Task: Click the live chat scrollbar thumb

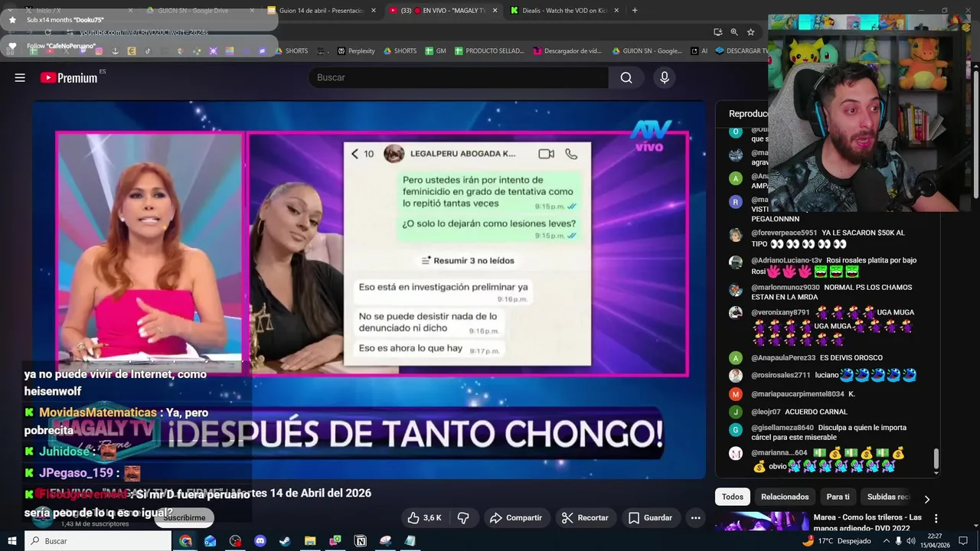Action: click(936, 458)
